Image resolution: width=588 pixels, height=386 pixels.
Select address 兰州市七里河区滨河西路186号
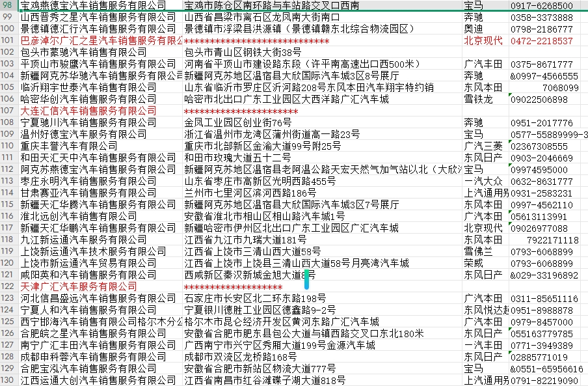point(322,193)
